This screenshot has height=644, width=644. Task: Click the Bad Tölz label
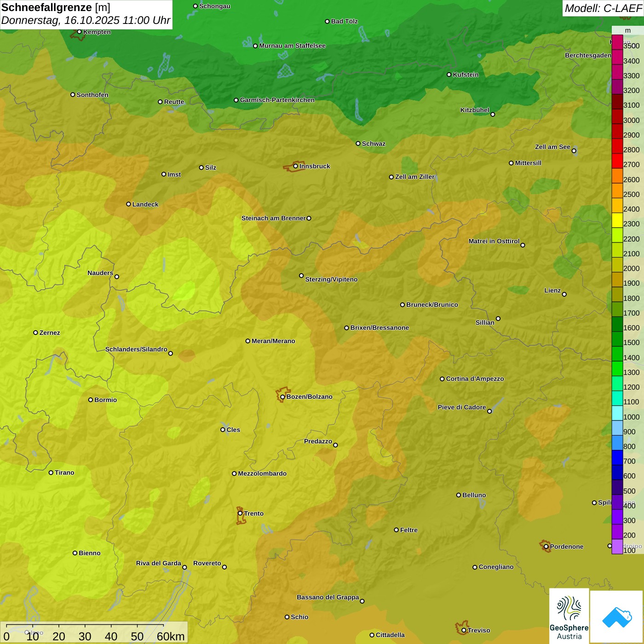[344, 21]
